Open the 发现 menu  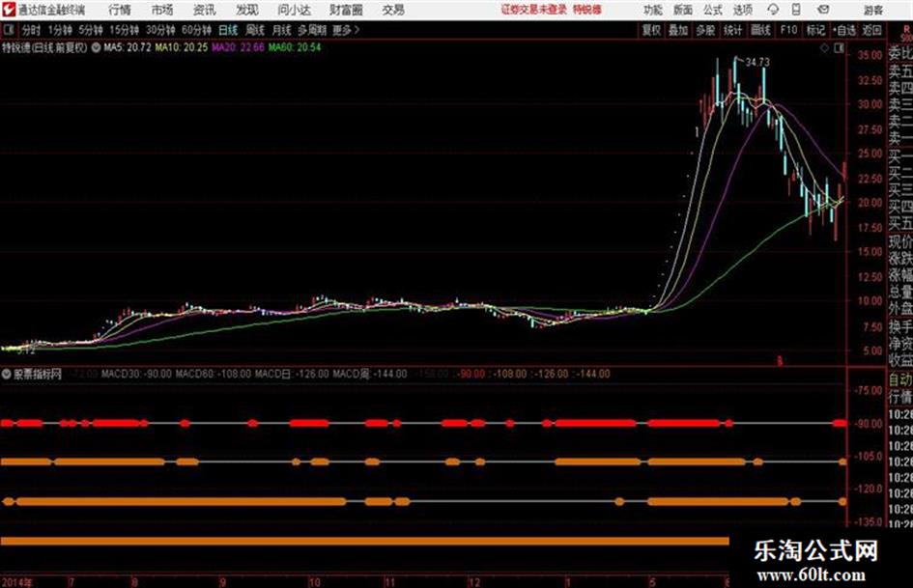pos(247,10)
